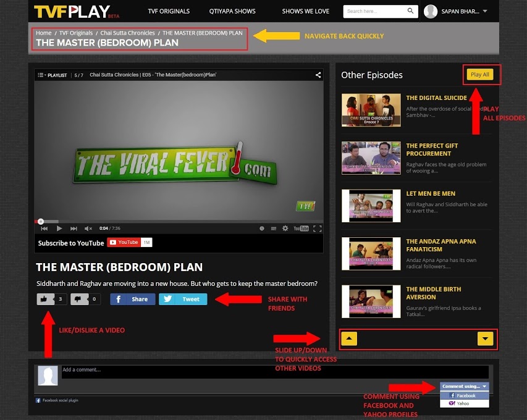Open the 'Comment using...' dropdown
The image size is (527, 420).
click(465, 387)
